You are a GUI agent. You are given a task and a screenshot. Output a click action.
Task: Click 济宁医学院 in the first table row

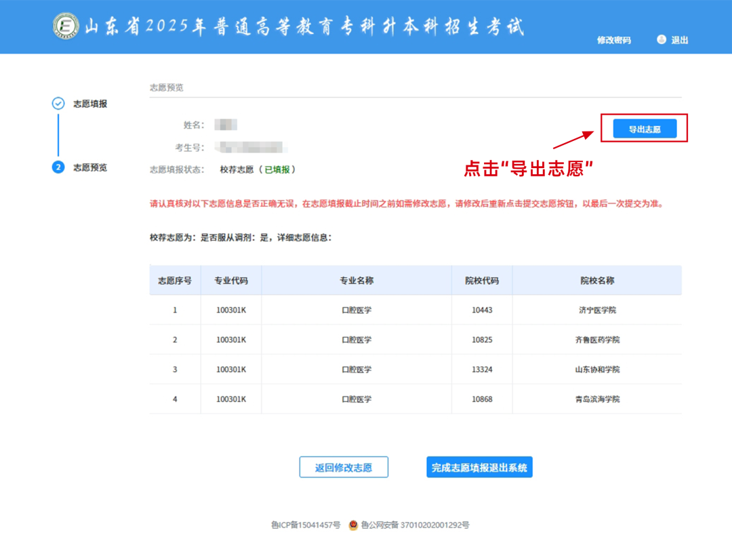(x=596, y=309)
